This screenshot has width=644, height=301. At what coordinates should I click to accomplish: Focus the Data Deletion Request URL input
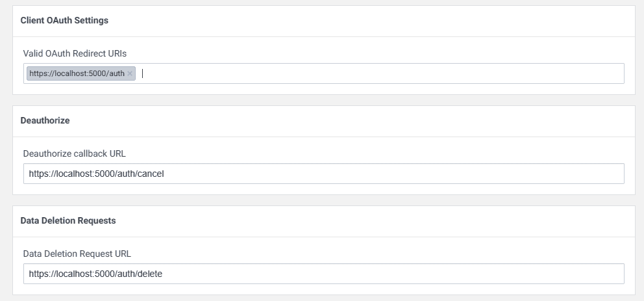coord(390,274)
